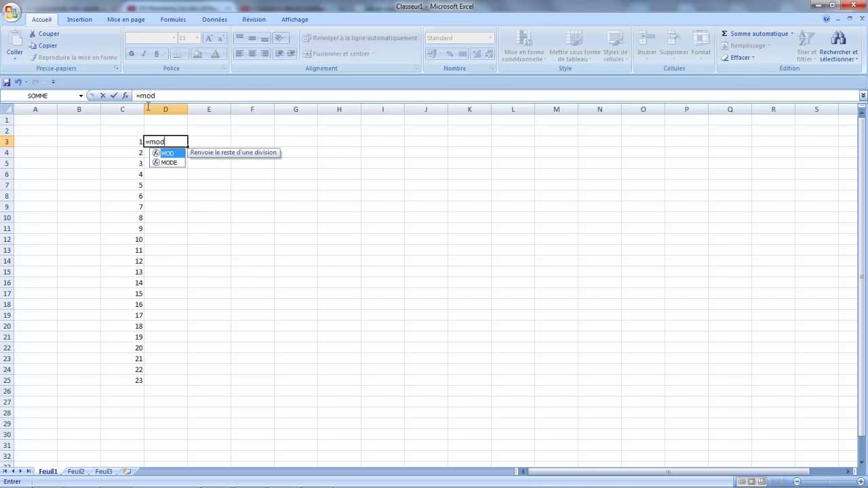Open the Données ribbon tab

pyautogui.click(x=214, y=19)
